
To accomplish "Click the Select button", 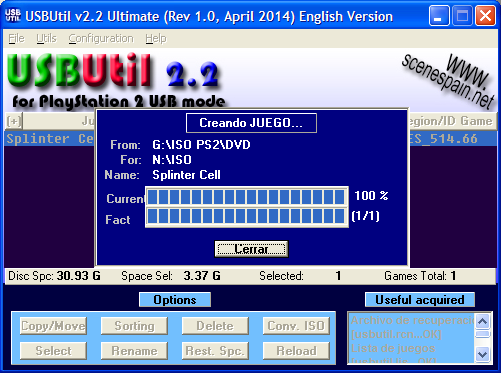I will point(53,351).
